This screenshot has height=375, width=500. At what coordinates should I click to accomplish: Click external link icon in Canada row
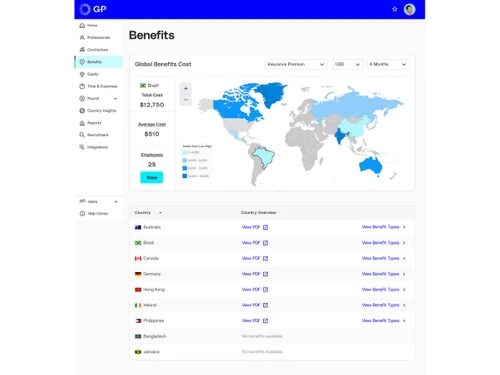(x=265, y=258)
